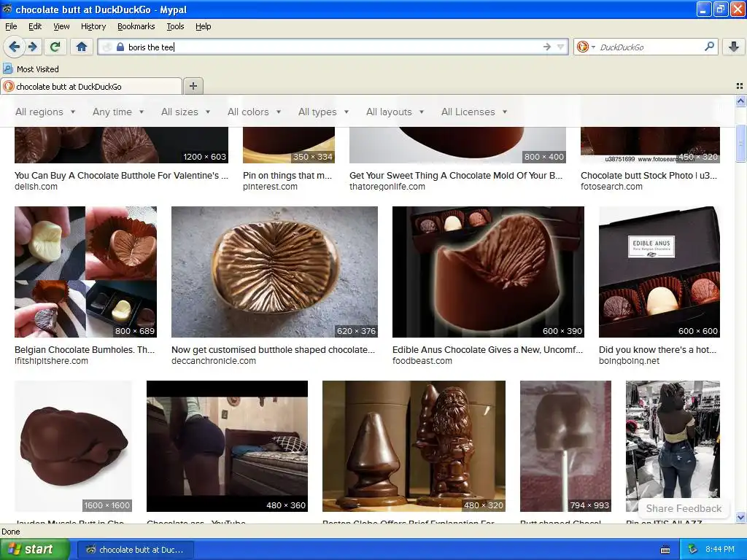
Task: Click the Windows Start button
Action: pyautogui.click(x=34, y=550)
